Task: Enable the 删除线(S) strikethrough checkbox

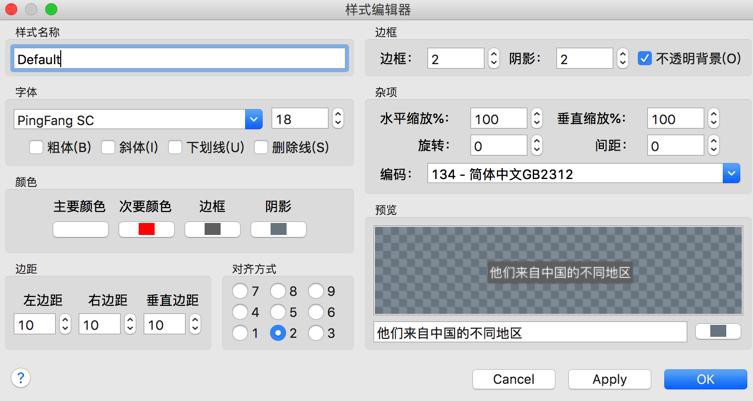Action: [x=261, y=147]
